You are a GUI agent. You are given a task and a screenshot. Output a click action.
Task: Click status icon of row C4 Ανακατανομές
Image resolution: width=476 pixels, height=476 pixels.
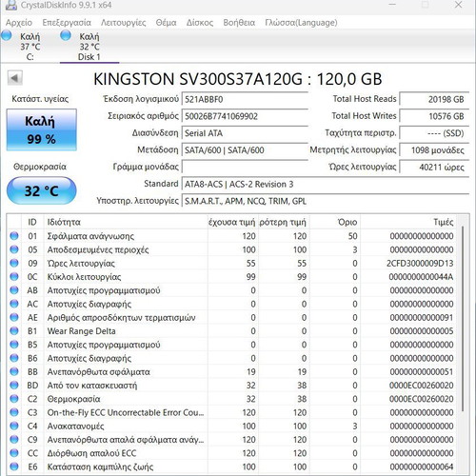click(x=14, y=426)
